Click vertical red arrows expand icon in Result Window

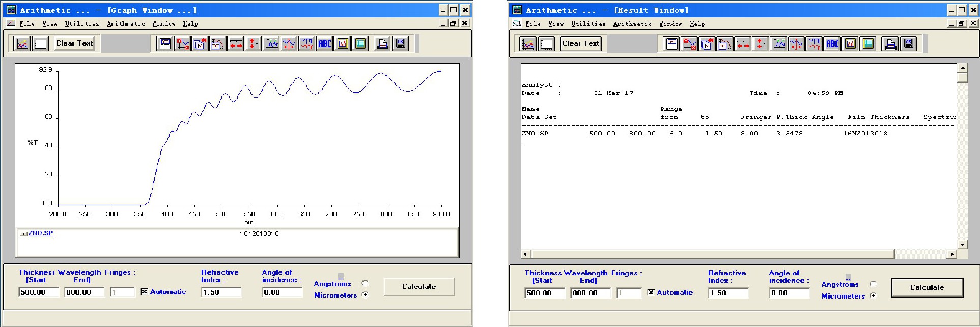tap(760, 44)
